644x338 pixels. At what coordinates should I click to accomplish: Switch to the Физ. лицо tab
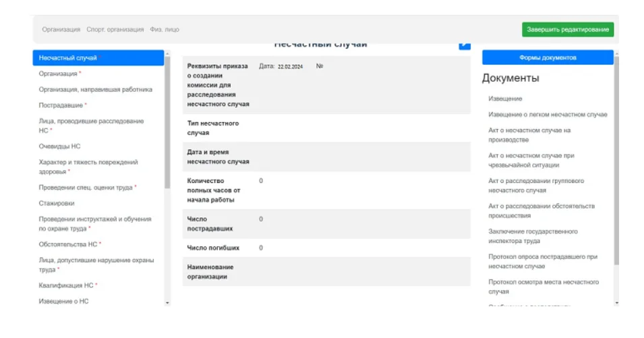click(165, 30)
